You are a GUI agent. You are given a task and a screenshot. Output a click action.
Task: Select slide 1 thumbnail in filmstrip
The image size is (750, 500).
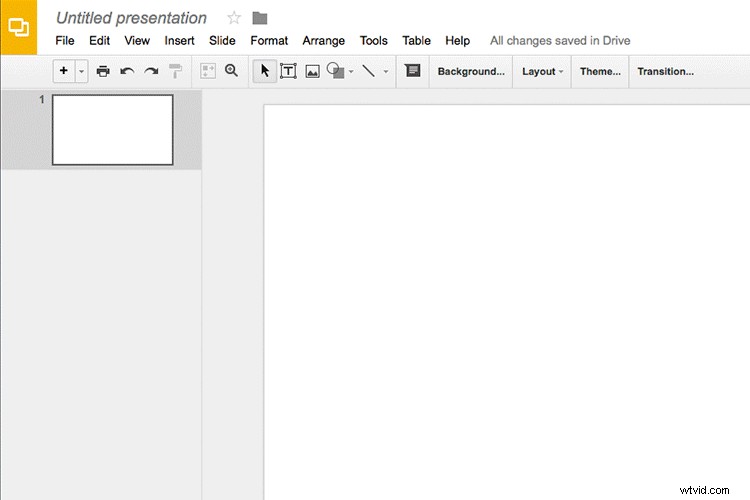tap(113, 130)
